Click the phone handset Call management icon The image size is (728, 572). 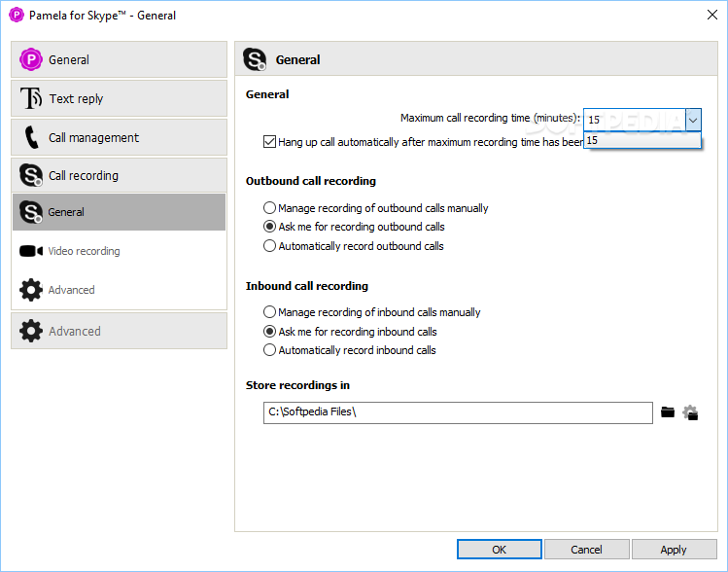pos(31,137)
